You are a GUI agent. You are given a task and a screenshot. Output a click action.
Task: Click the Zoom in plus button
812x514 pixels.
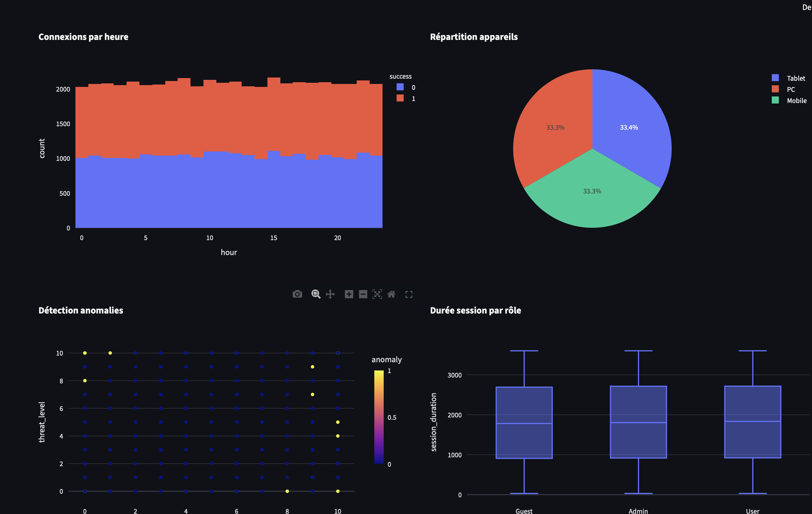(349, 294)
